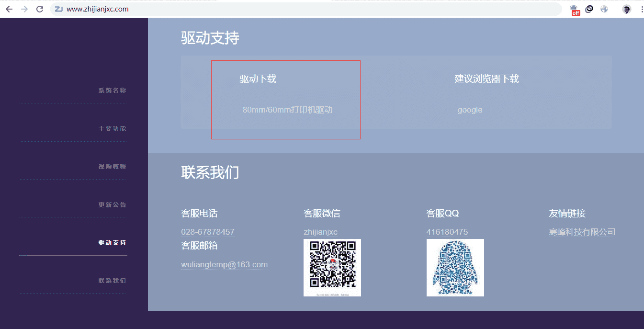Open the browser three-dot menu
The width and height of the screenshot is (644, 329).
(x=641, y=9)
